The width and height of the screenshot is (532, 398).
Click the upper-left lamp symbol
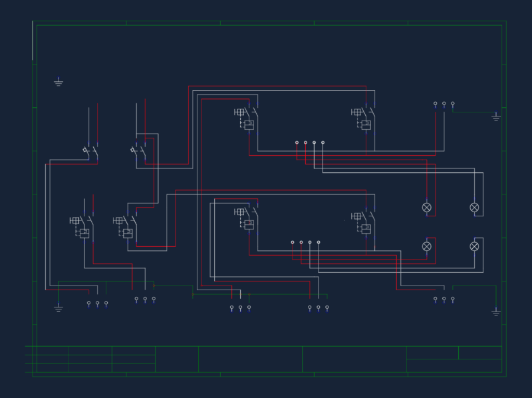[x=427, y=207]
